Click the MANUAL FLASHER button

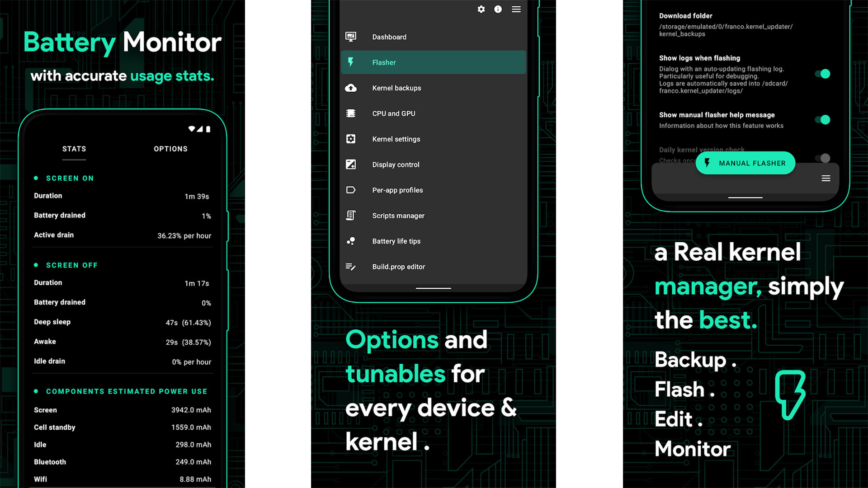tap(745, 163)
